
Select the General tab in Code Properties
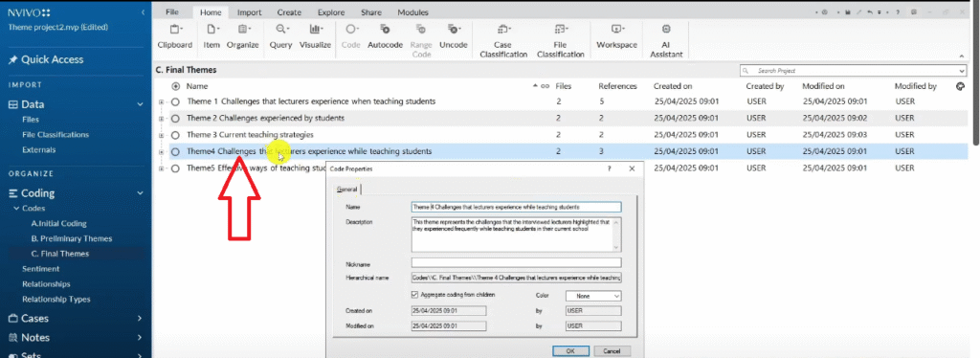[346, 190]
